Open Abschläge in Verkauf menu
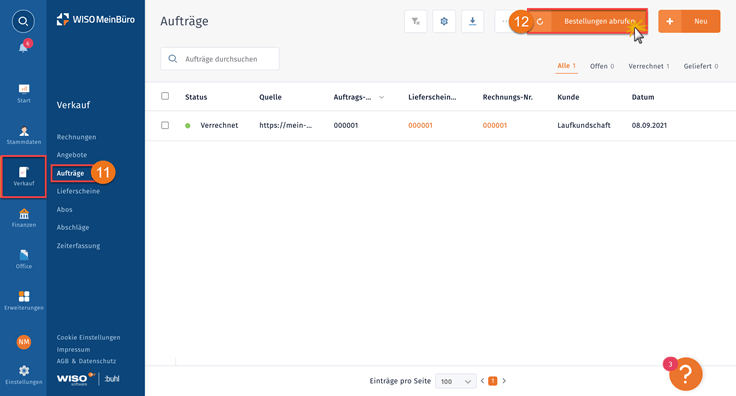736x396 pixels. click(x=73, y=228)
